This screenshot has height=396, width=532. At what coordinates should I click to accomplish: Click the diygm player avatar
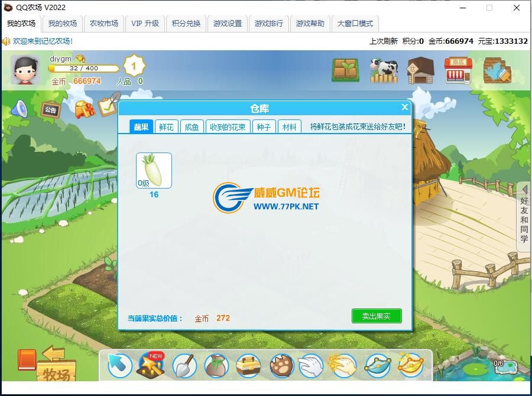click(x=24, y=70)
